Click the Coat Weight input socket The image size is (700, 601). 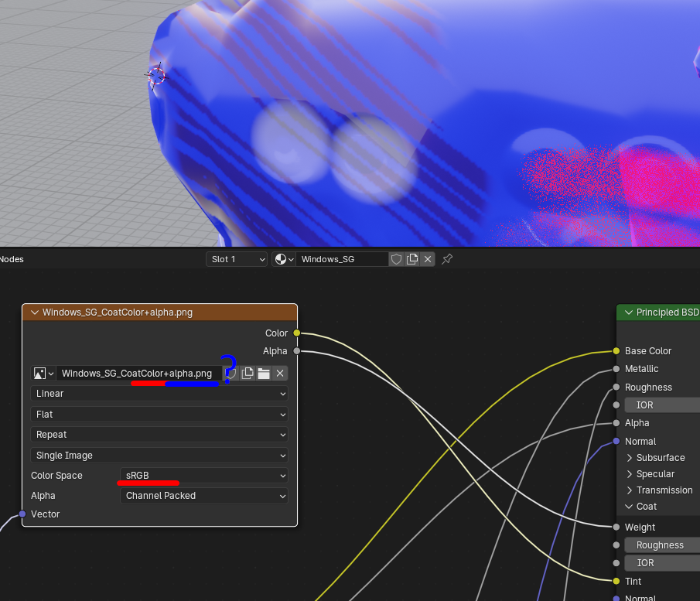pyautogui.click(x=616, y=528)
